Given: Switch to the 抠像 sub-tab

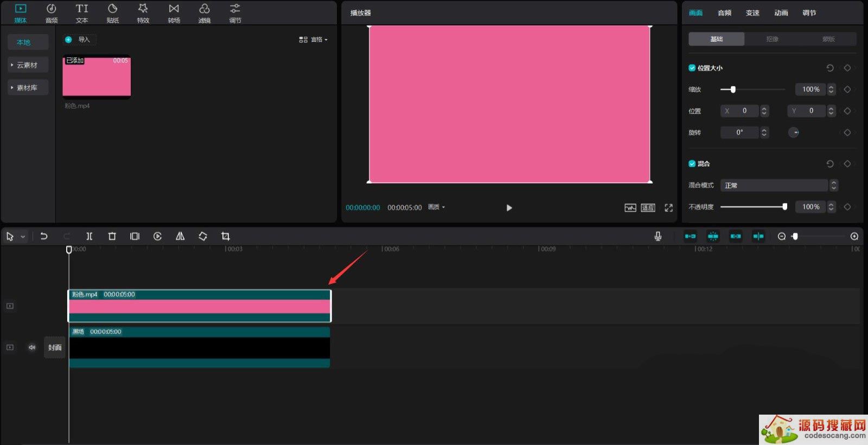Looking at the screenshot, I should (772, 39).
